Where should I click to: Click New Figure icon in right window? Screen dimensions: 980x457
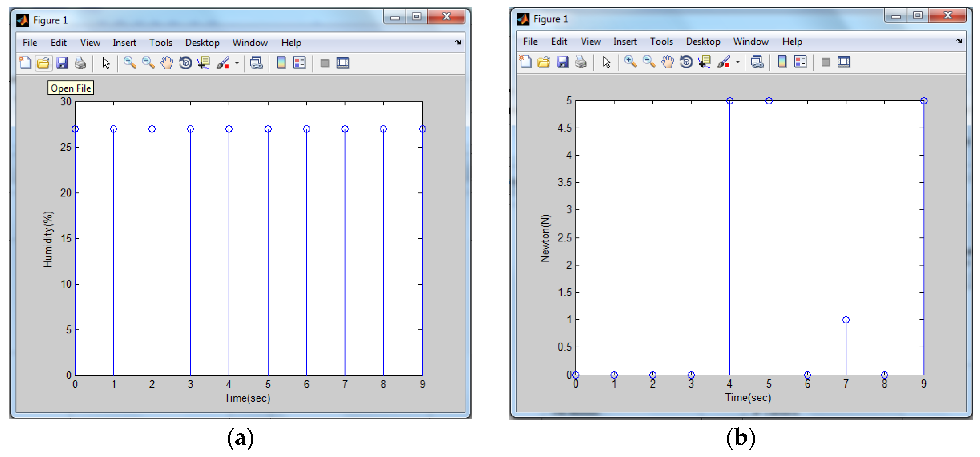coord(525,62)
